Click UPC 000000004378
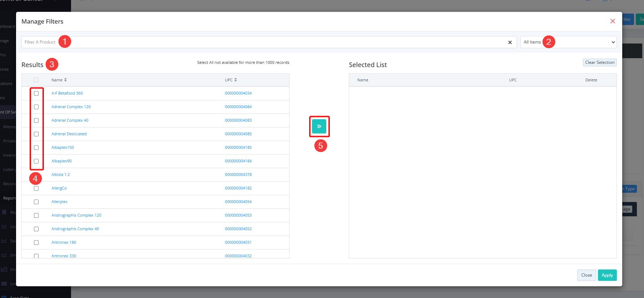The height and width of the screenshot is (298, 644). (x=238, y=175)
